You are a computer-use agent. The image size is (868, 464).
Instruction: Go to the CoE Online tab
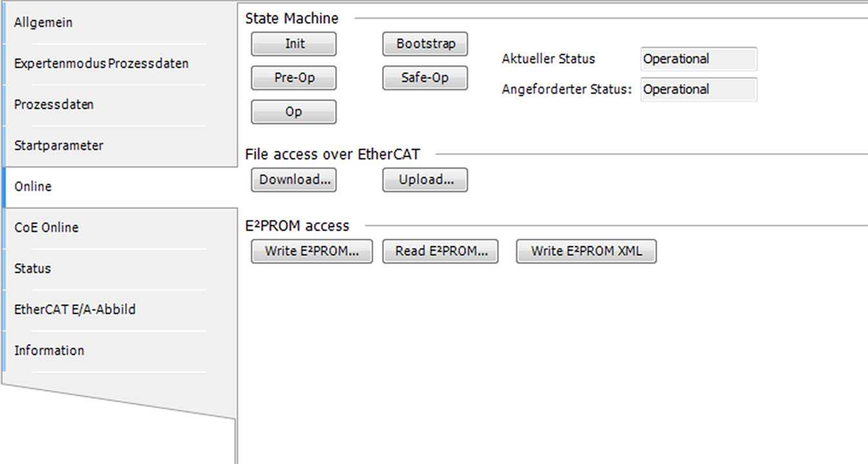[x=46, y=227]
